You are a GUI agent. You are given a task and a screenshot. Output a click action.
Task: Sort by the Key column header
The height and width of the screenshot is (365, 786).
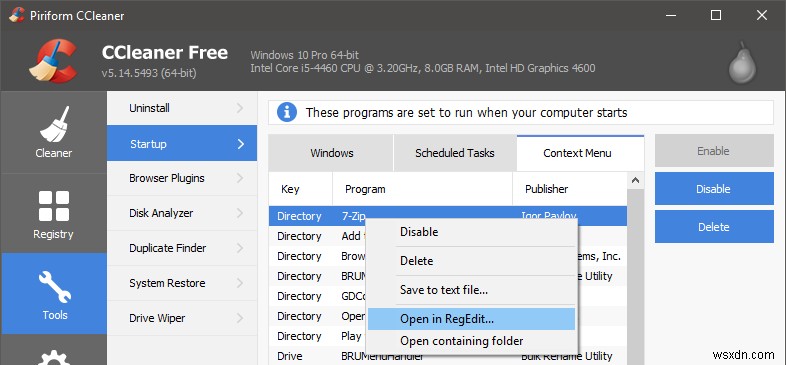(x=301, y=189)
